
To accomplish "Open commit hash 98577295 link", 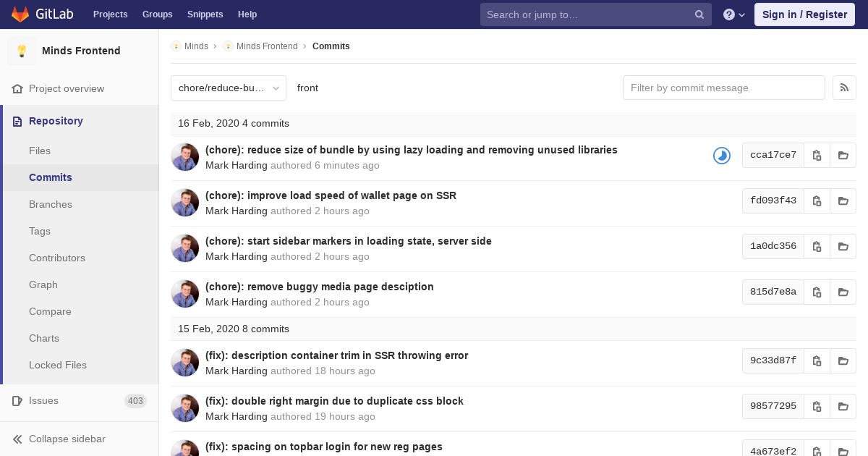I will 773,406.
